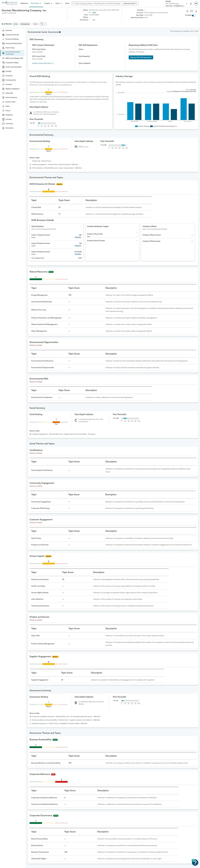Expand the Analysis dropdown menu
Image resolution: width=200 pixels, height=868 pixels.
coord(48,3)
